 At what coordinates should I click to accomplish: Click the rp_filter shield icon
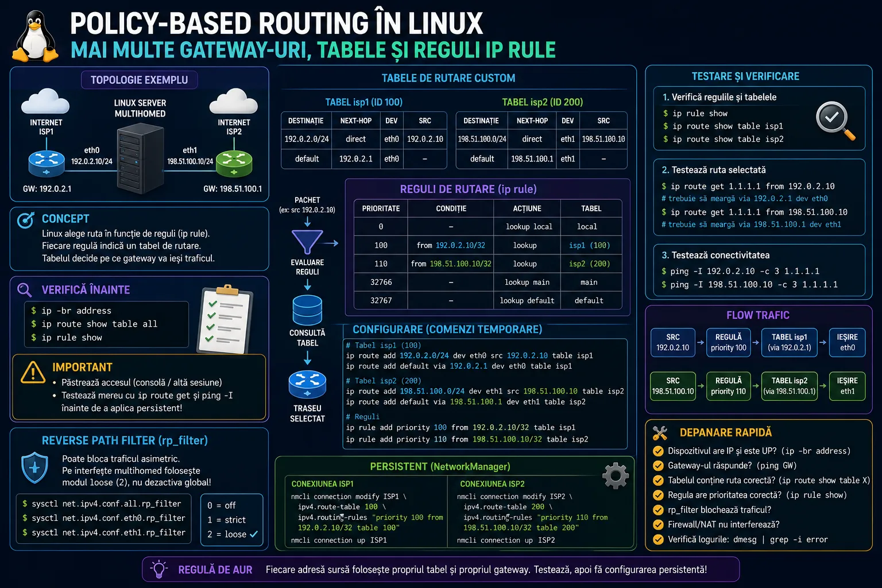34,467
